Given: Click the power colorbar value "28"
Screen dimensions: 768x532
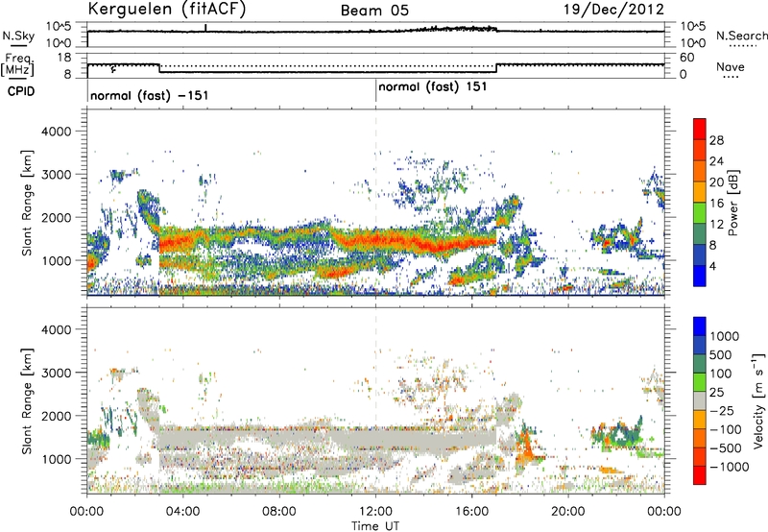Looking at the screenshot, I should pos(716,140).
